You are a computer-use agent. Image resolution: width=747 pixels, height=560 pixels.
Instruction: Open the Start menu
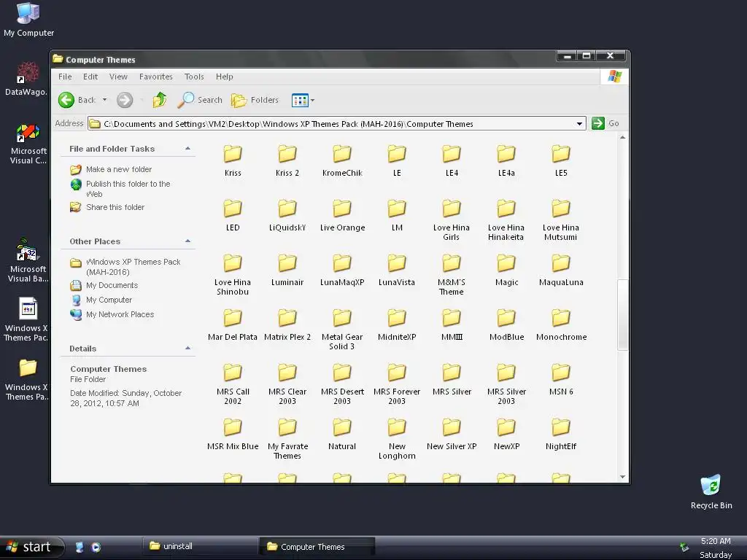[x=31, y=547]
